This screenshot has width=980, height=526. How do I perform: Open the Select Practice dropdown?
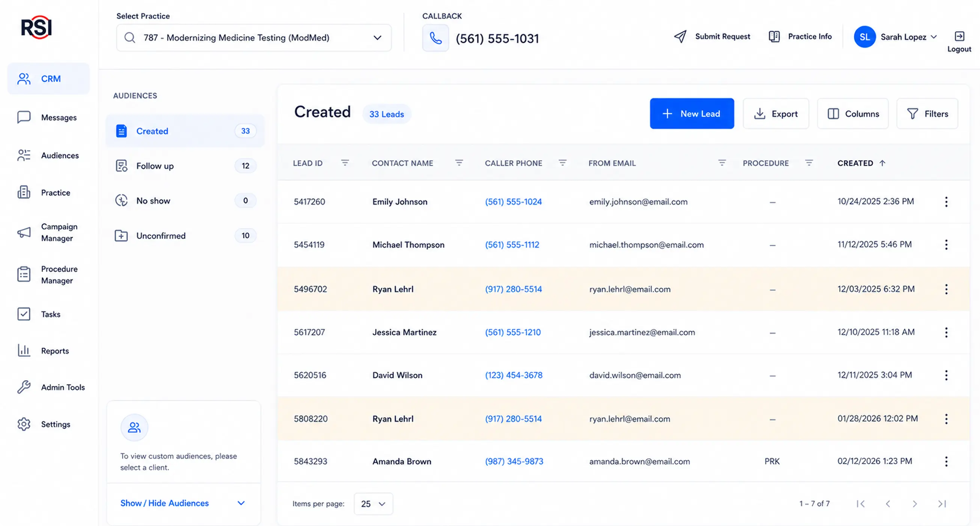[x=254, y=38]
